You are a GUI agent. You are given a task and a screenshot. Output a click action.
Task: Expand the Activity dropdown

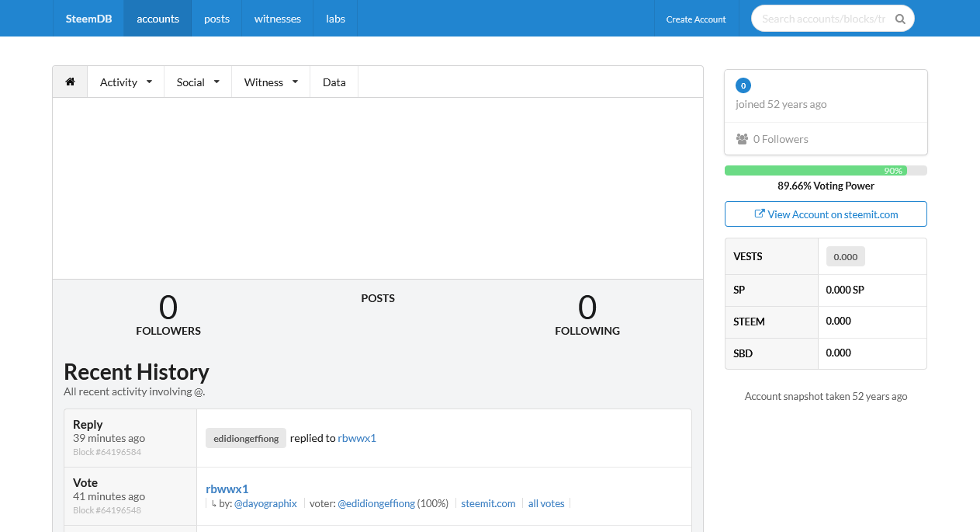coord(126,82)
